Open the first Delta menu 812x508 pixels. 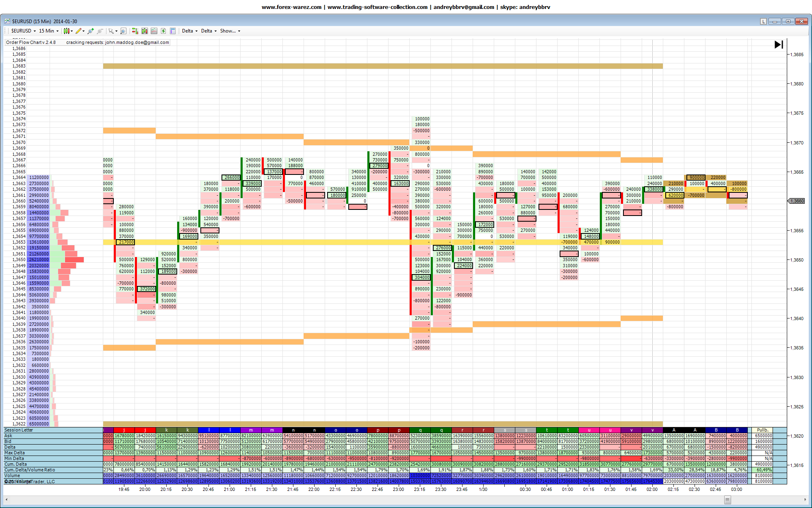[189, 31]
